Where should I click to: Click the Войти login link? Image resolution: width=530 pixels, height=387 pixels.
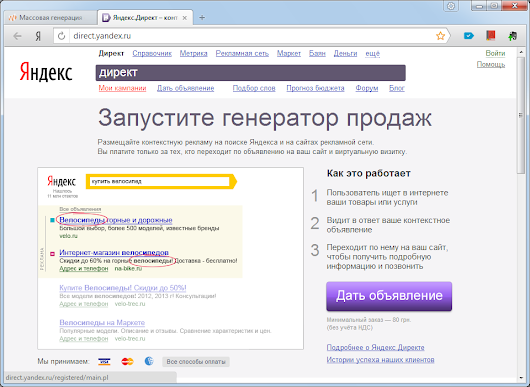pyautogui.click(x=495, y=53)
